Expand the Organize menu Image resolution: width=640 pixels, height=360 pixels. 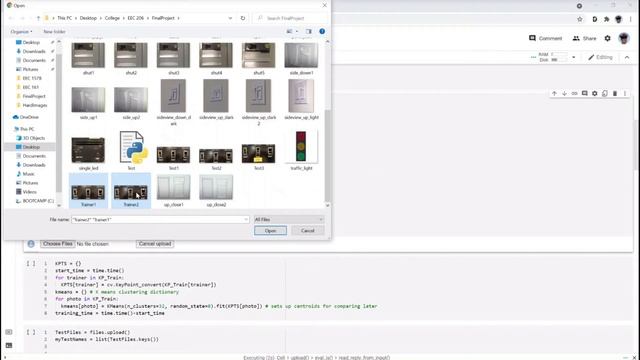coord(21,31)
